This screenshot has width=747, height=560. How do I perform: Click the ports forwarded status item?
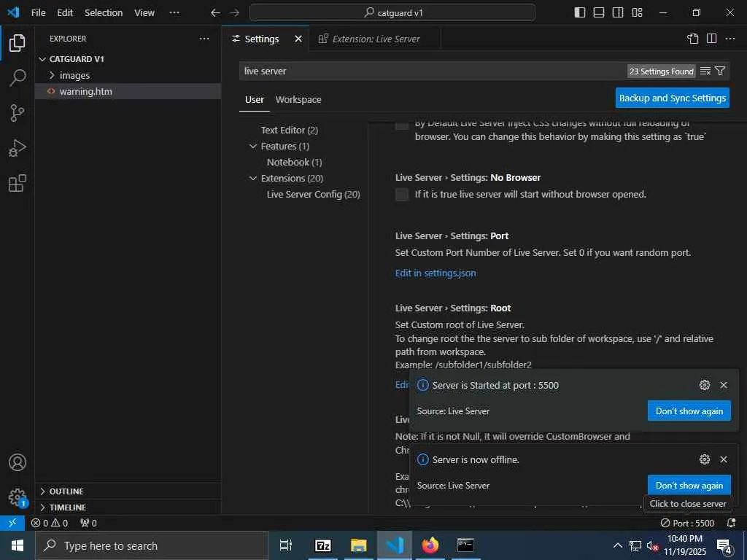[88, 523]
